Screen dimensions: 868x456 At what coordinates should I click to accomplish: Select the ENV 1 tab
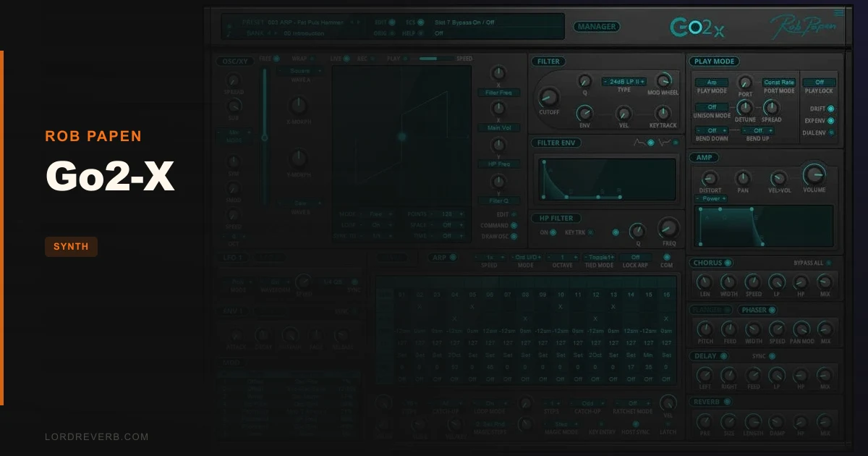tap(233, 311)
